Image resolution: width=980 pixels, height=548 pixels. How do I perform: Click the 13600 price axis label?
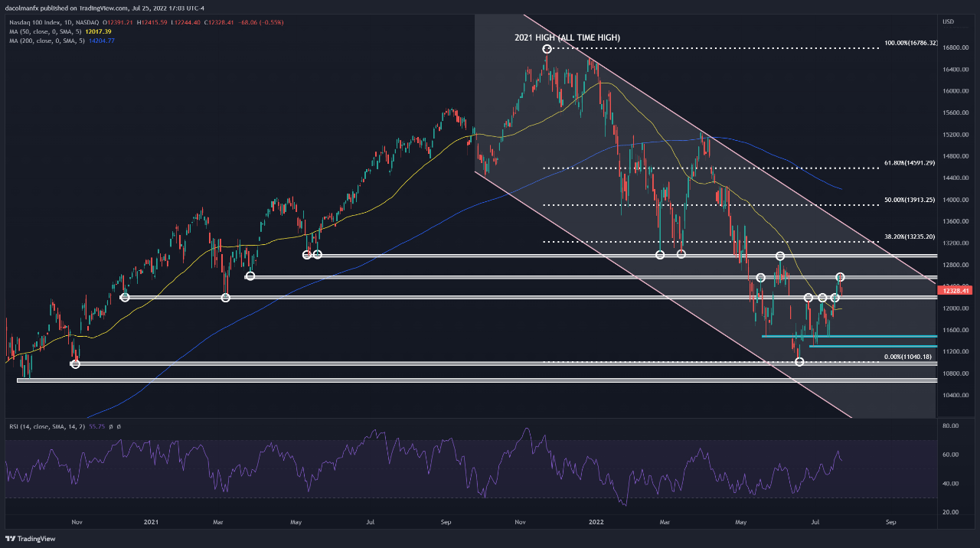(x=954, y=222)
